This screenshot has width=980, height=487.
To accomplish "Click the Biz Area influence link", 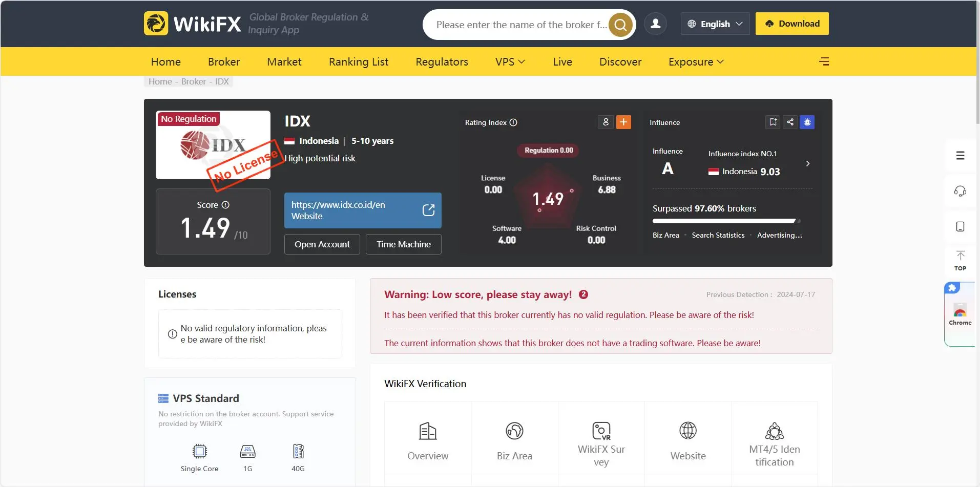I will tap(666, 235).
